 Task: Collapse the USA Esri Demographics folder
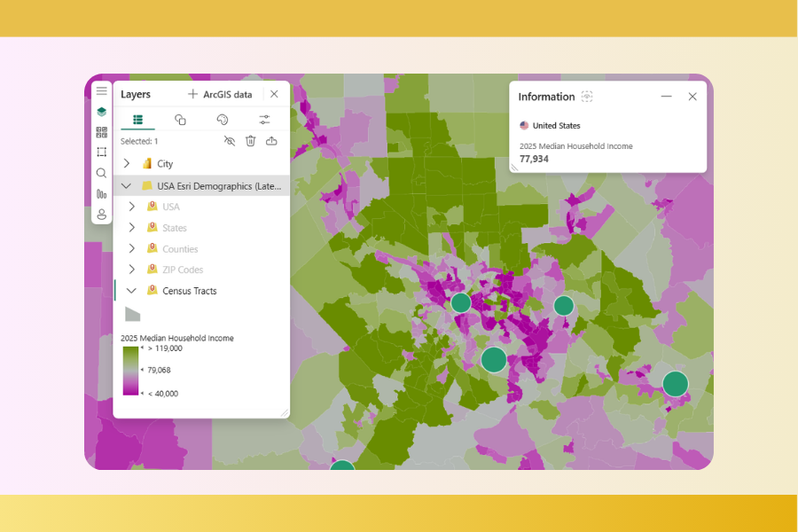[127, 185]
